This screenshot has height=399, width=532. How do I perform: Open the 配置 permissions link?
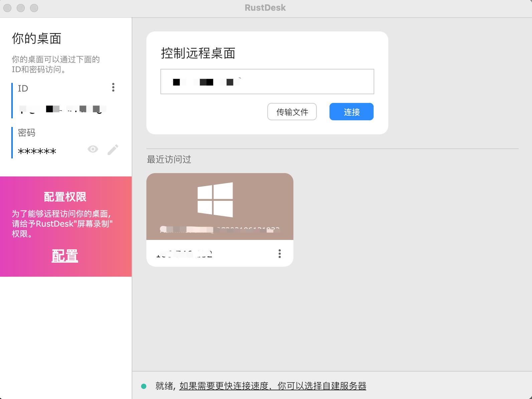(65, 256)
